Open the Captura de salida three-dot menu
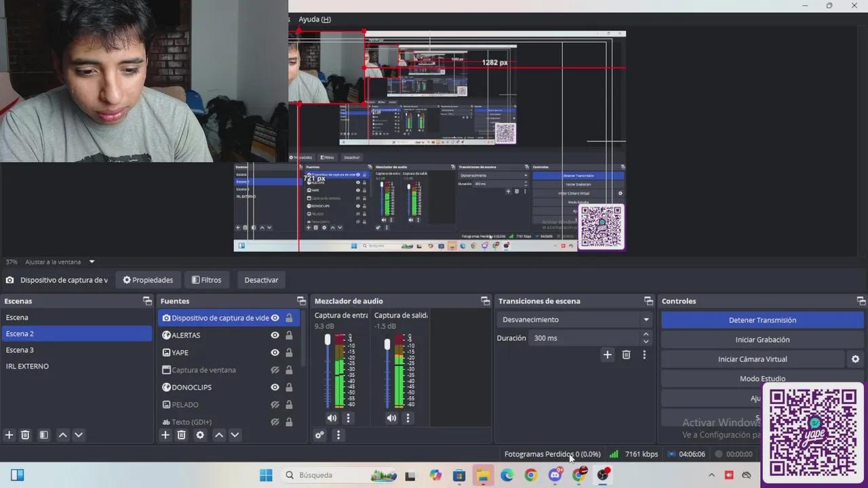Viewport: 868px width, 488px height. tap(408, 418)
